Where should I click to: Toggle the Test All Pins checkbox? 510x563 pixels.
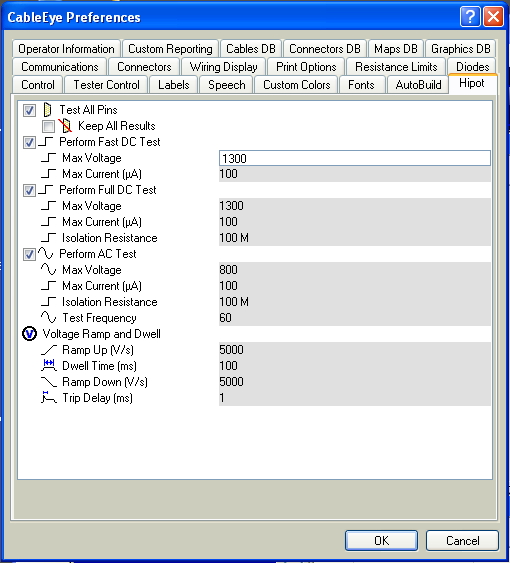[x=29, y=110]
